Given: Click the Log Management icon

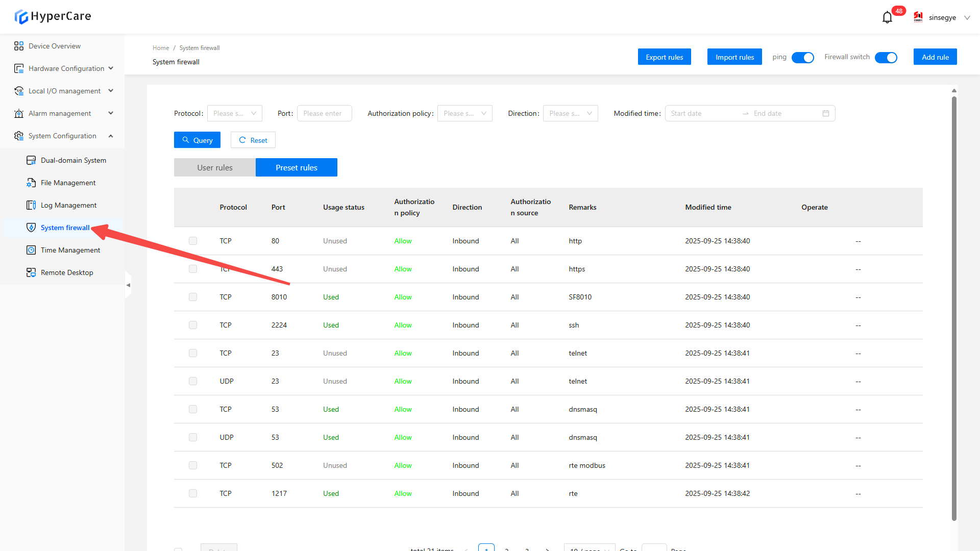Looking at the screenshot, I should 31,205.
